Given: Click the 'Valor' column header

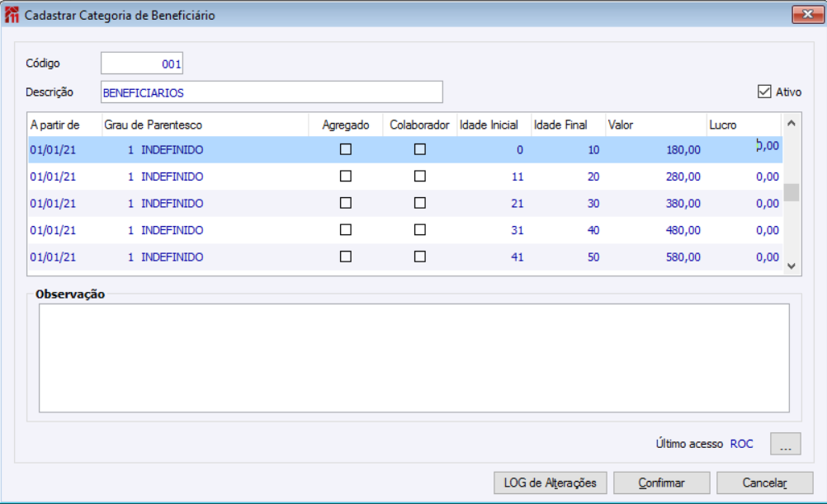Looking at the screenshot, I should click(621, 125).
